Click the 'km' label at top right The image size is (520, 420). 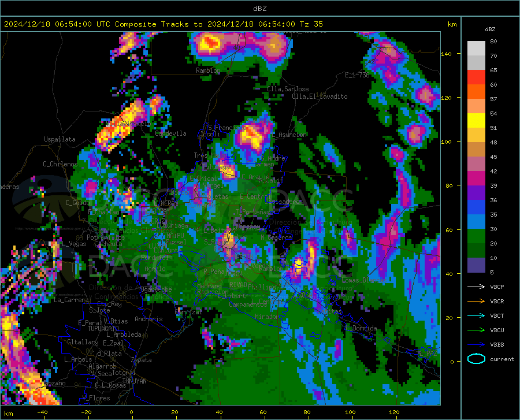(x=452, y=24)
